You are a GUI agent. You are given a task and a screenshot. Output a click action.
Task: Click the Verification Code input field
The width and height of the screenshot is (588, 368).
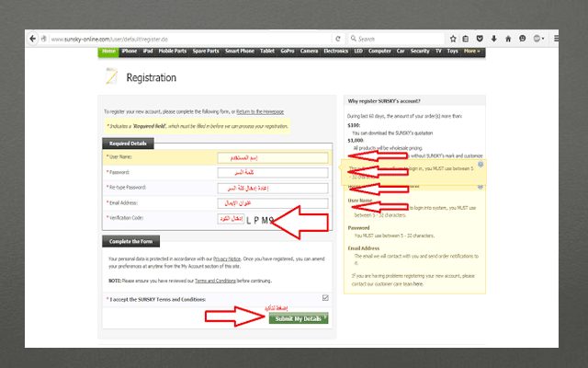point(231,219)
